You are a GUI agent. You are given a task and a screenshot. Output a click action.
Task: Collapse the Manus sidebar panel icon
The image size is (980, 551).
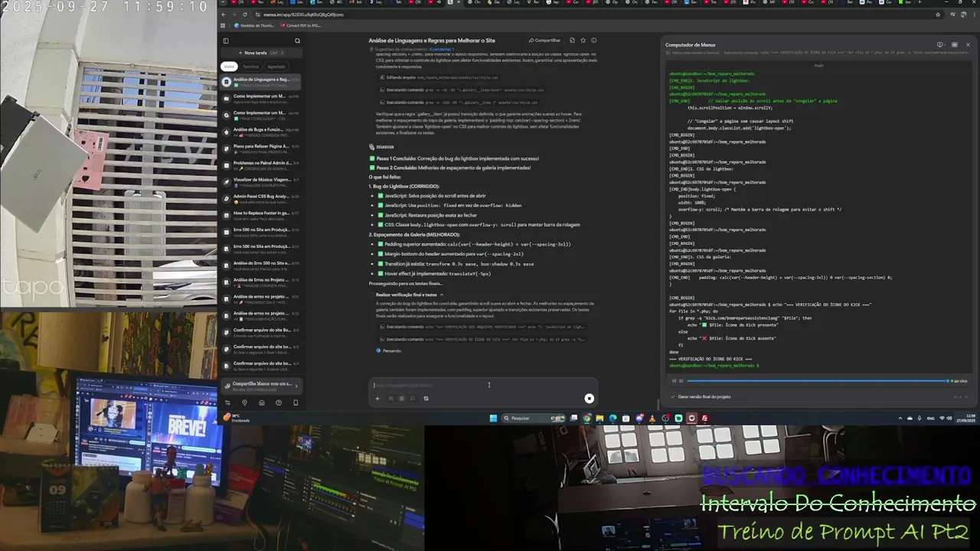[x=226, y=41]
